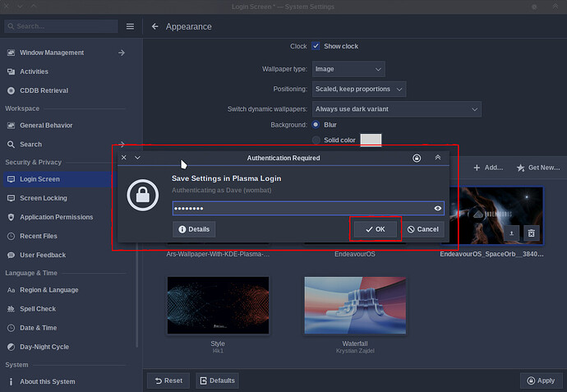Screen dimensions: 567x392
Task: Open Switch dynamic wallpapers dropdown
Action: click(x=397, y=109)
